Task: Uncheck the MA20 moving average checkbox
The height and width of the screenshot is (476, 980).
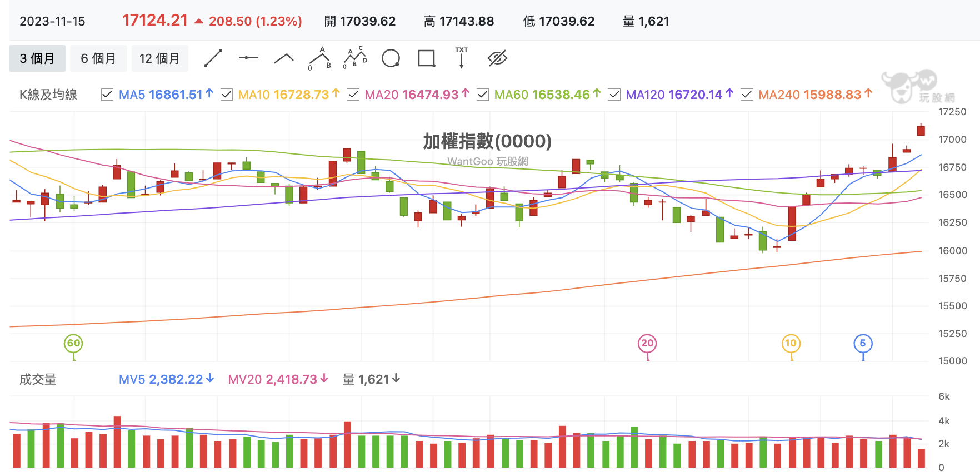Action: 353,95
